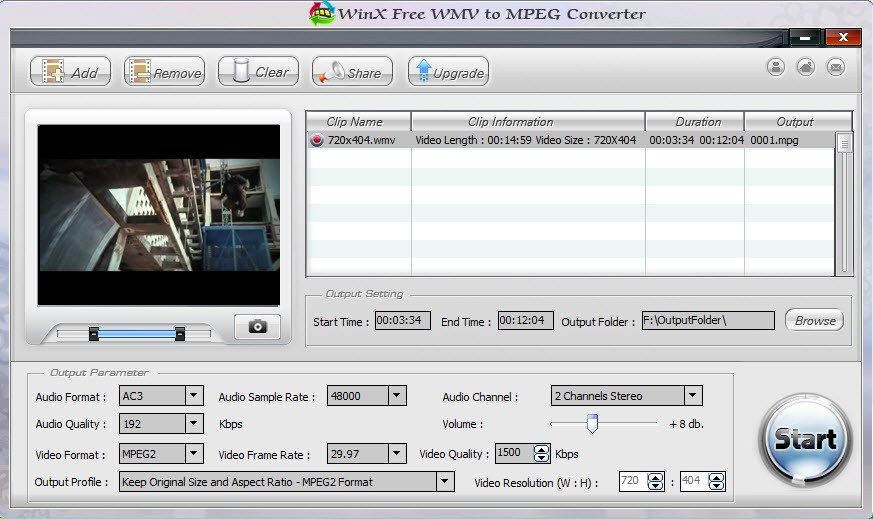Click the Add video button

click(70, 72)
